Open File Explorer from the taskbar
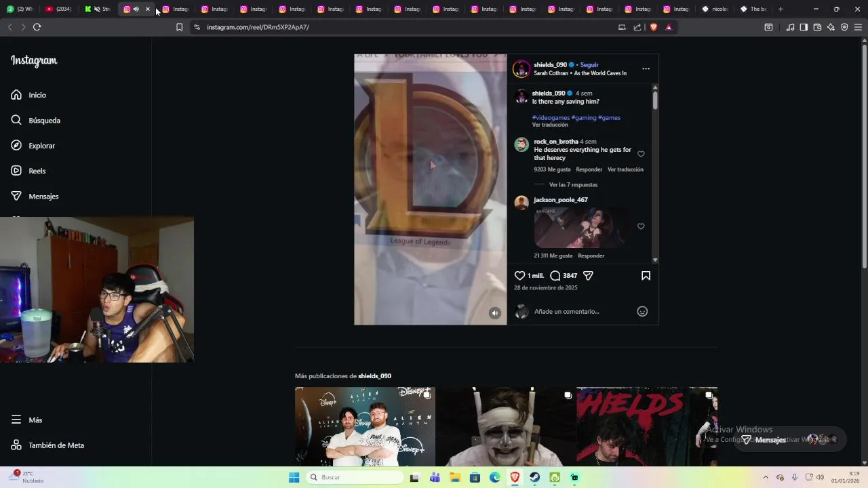Image resolution: width=868 pixels, height=488 pixels. click(x=455, y=477)
